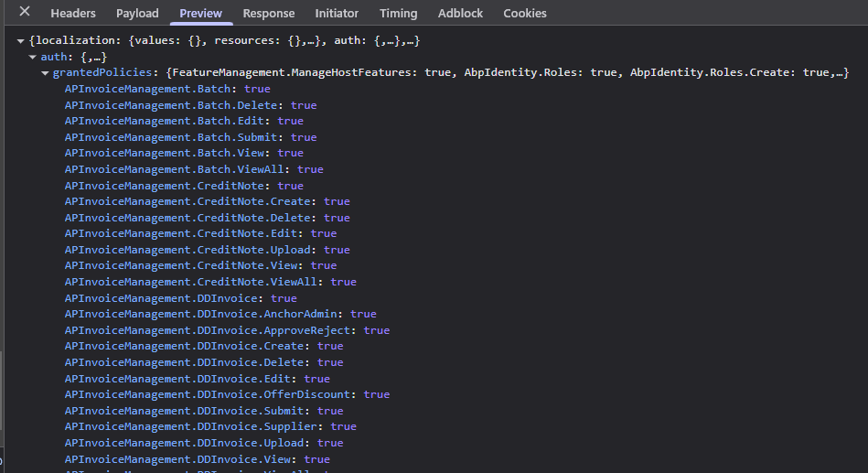
Task: View the Timing tab
Action: (398, 13)
